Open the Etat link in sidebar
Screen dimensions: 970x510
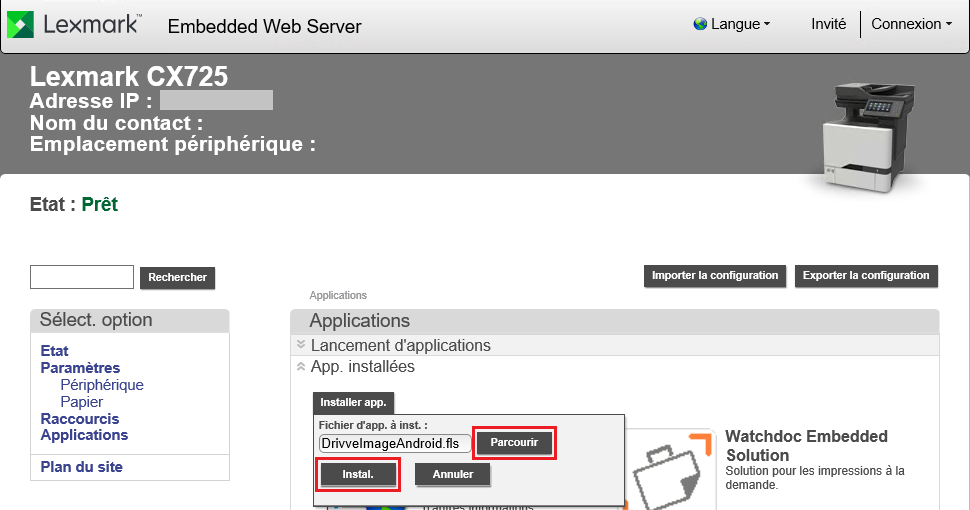pos(55,351)
